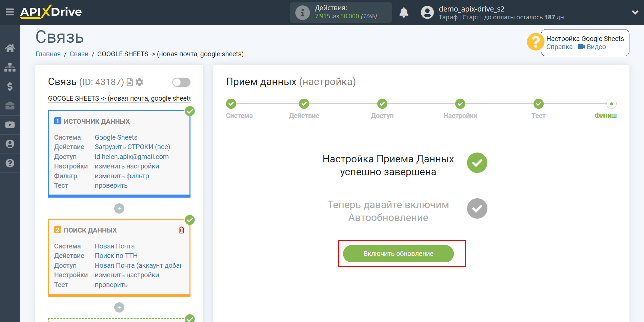Screen dimensions: 644x322
Task: Click gray auto-update checkmark icon
Action: pos(477,208)
